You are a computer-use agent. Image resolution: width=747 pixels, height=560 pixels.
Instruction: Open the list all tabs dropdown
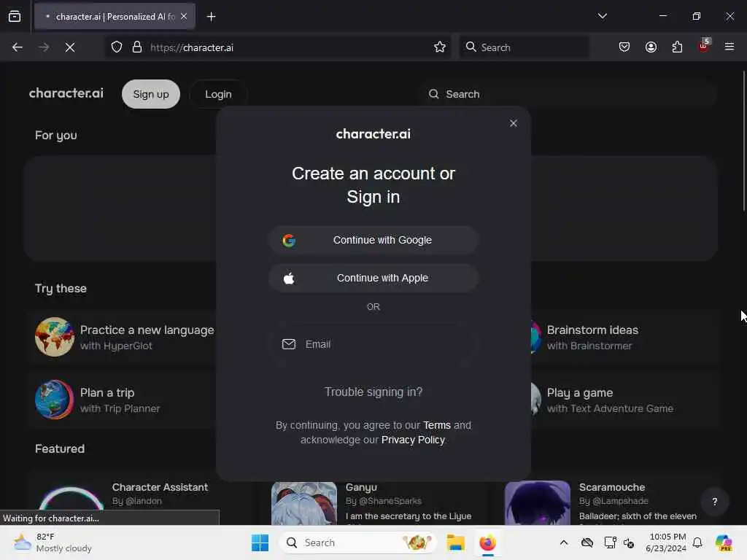tap(602, 16)
